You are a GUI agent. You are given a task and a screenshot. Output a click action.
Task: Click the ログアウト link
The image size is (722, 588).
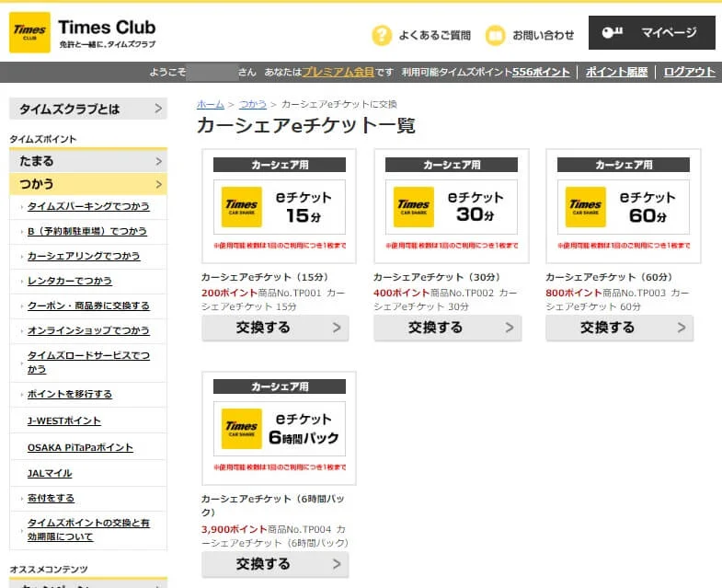tap(689, 73)
